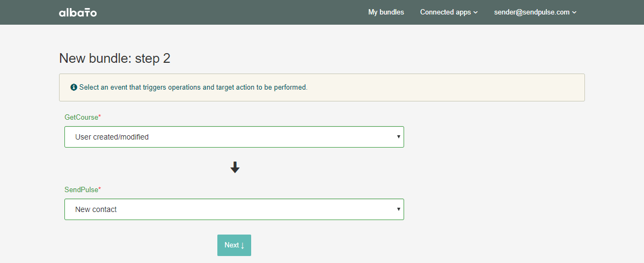Click the Next button

pyautogui.click(x=234, y=245)
